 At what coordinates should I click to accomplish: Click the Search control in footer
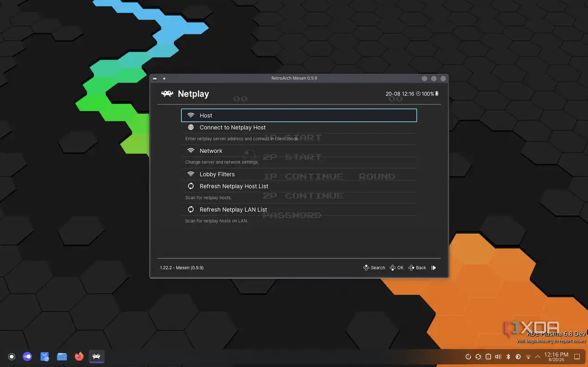374,268
